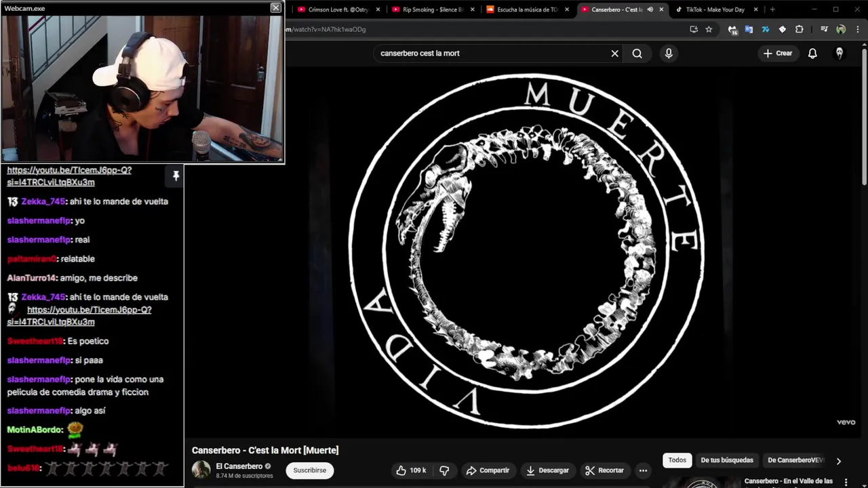Click the Descargar download button

pyautogui.click(x=547, y=470)
